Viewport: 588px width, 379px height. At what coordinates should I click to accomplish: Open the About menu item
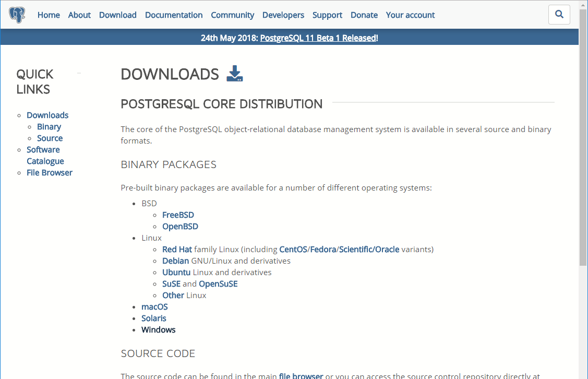pyautogui.click(x=79, y=15)
